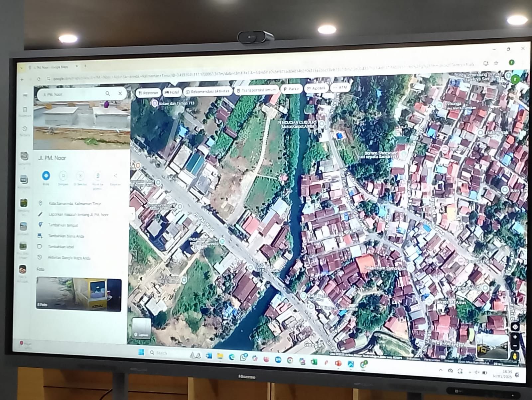Click the Jl. PM. Noor search field

click(x=71, y=94)
